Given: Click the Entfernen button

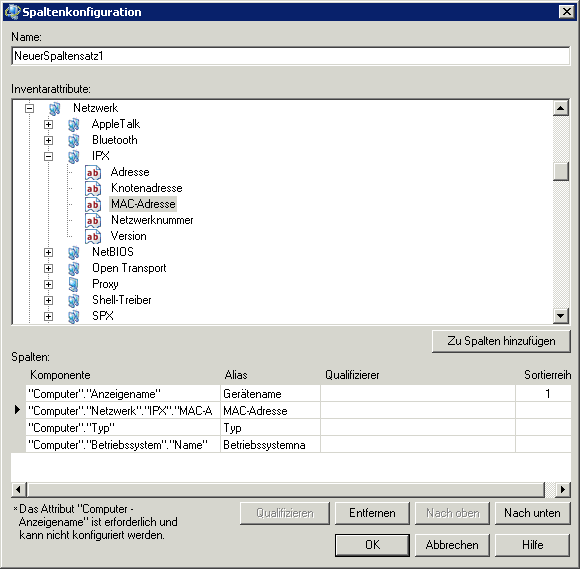Looking at the screenshot, I should (x=372, y=513).
